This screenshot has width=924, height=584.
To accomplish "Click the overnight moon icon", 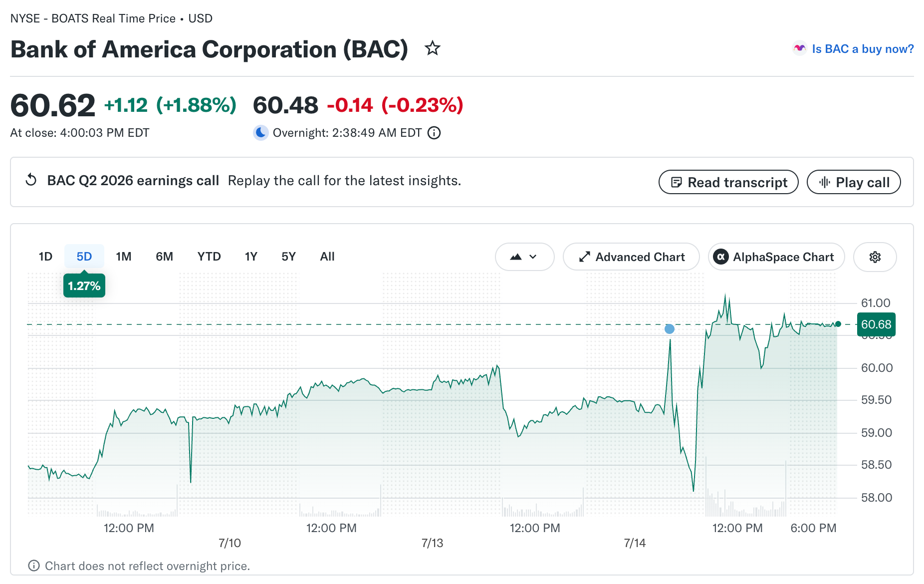I will pyautogui.click(x=260, y=132).
